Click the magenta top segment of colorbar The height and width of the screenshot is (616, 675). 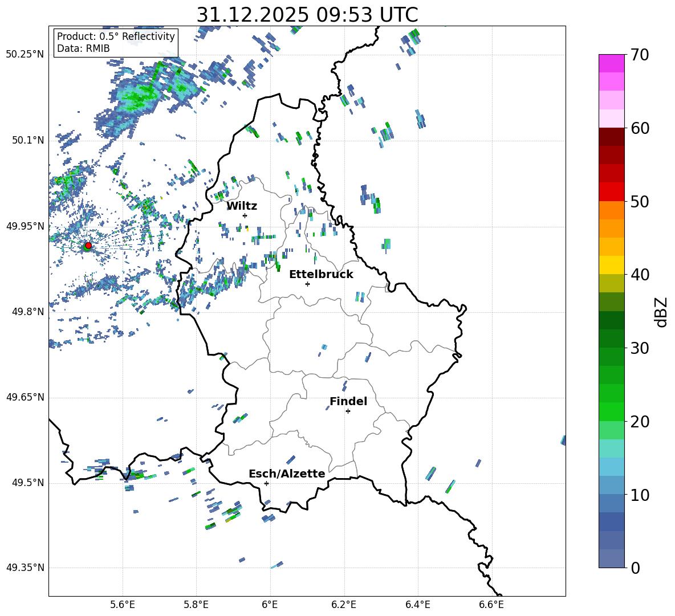[x=612, y=63]
